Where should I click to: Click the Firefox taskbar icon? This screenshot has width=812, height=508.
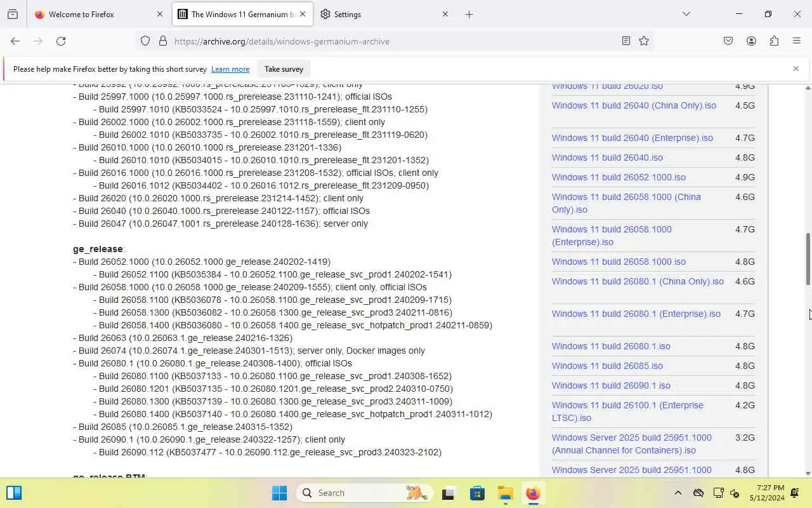pyautogui.click(x=533, y=493)
